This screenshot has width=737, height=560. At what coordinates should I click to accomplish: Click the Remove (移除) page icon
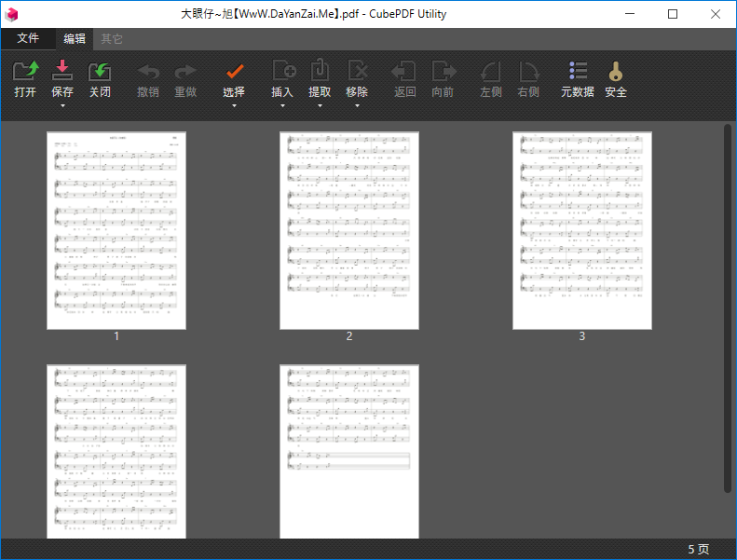357,72
